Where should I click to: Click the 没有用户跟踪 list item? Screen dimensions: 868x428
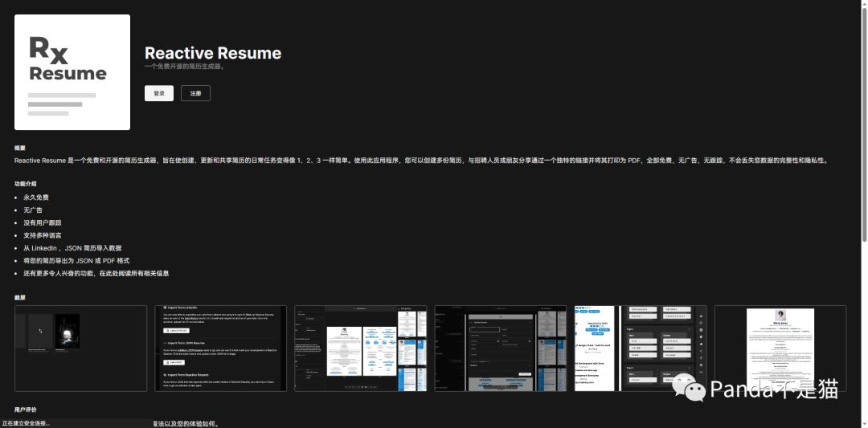(x=42, y=223)
